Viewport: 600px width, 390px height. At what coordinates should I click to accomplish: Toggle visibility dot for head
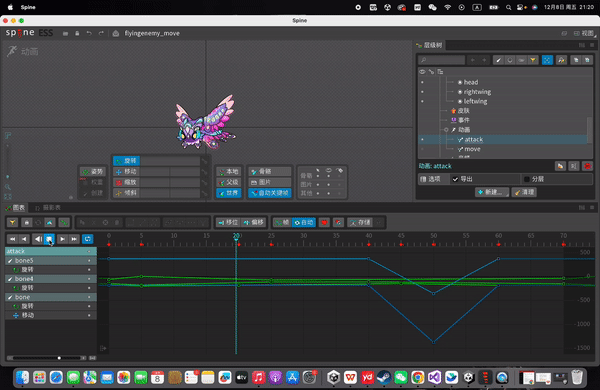pyautogui.click(x=422, y=82)
